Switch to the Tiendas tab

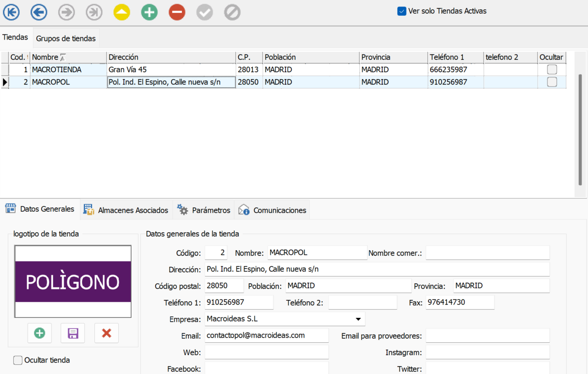tap(15, 37)
